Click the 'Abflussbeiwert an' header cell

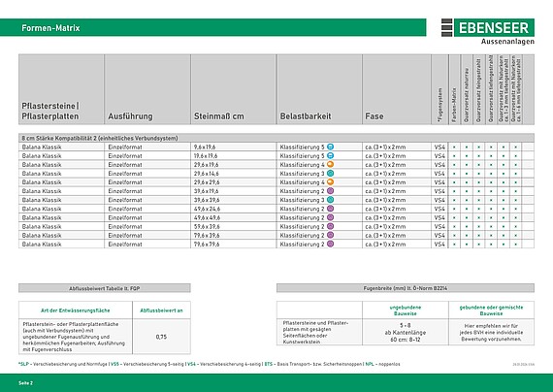click(161, 310)
